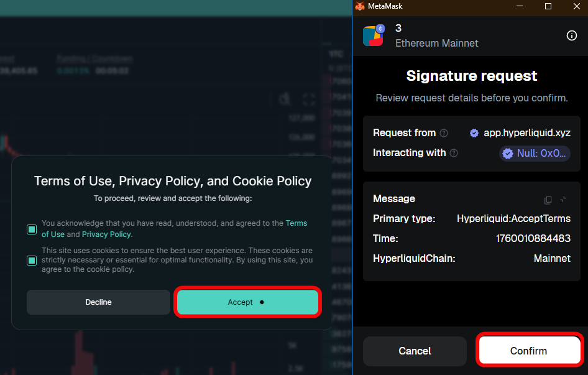
Task: Select the Ethereum Mainnet network label
Action: pos(436,44)
